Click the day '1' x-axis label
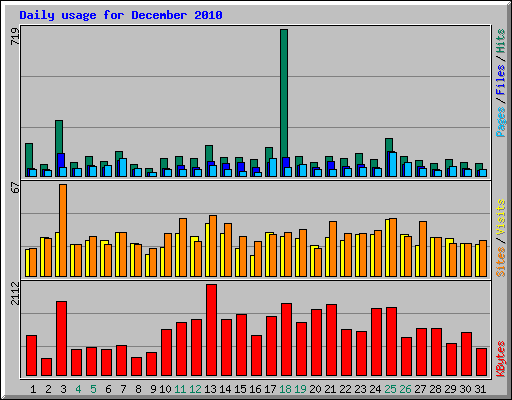The height and width of the screenshot is (400, 512). click(33, 389)
